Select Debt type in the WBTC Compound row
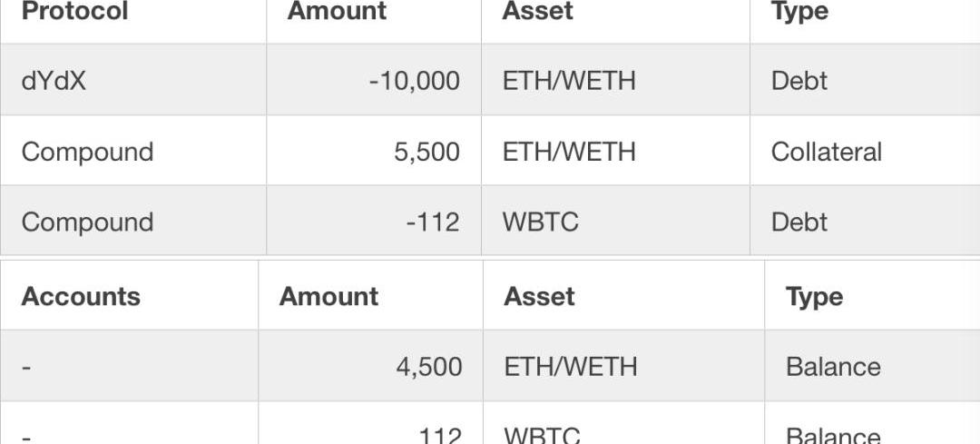The image size is (980, 444). [799, 222]
